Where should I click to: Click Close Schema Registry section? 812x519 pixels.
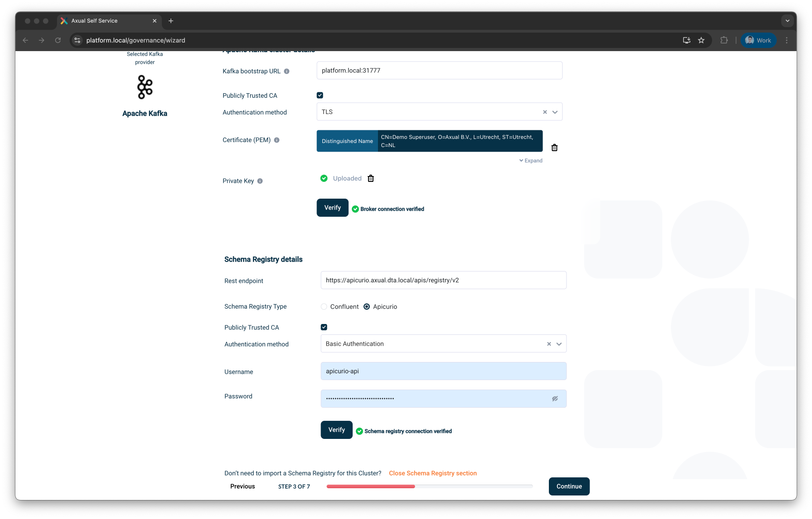pyautogui.click(x=433, y=473)
